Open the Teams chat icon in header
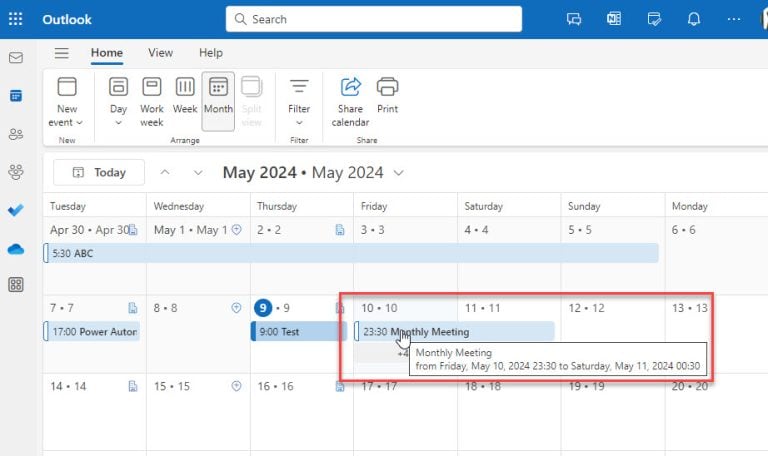The width and height of the screenshot is (768, 456). (x=574, y=19)
